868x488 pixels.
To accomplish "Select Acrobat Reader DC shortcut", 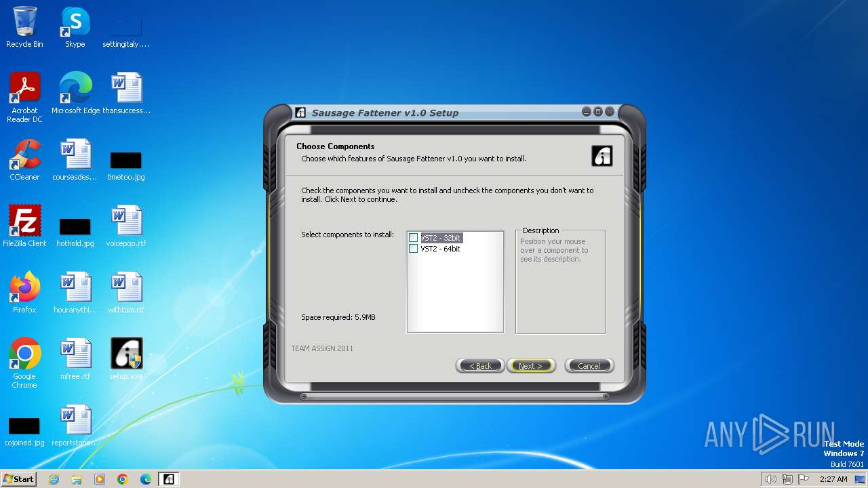I will (24, 98).
